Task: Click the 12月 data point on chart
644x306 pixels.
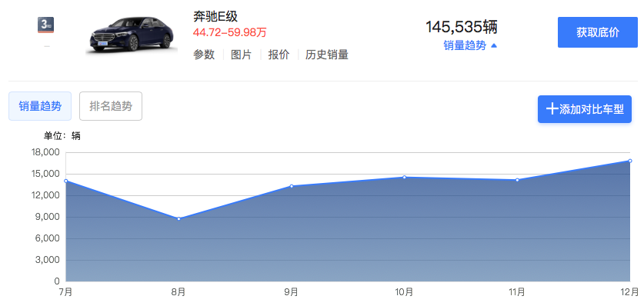Action: tap(629, 161)
